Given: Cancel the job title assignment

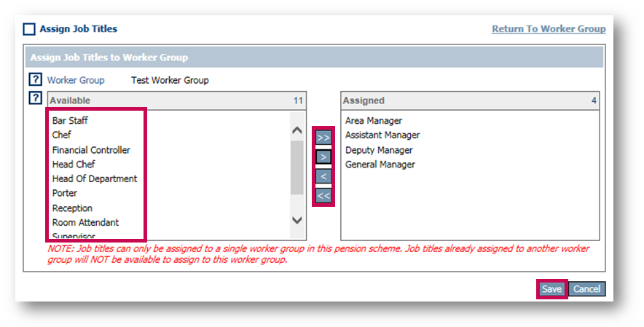Looking at the screenshot, I should tap(586, 289).
